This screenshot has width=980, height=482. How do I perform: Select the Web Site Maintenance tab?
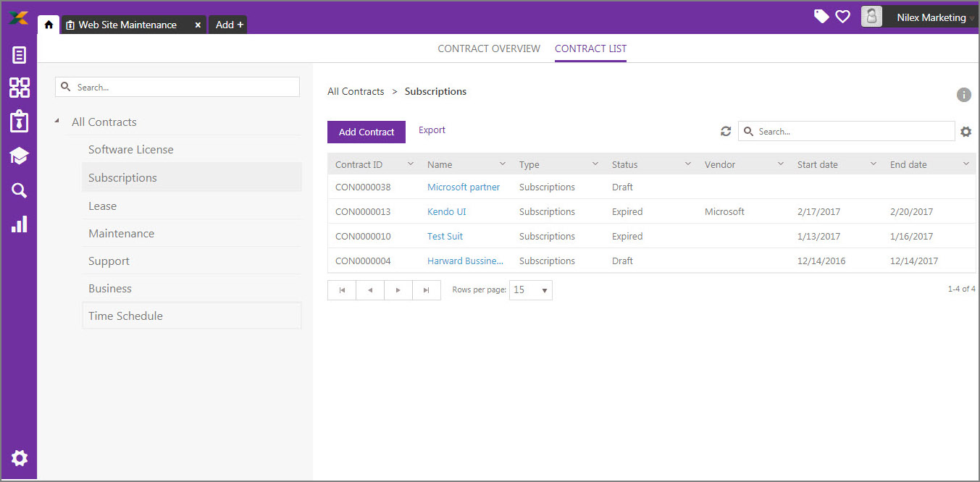coord(127,25)
